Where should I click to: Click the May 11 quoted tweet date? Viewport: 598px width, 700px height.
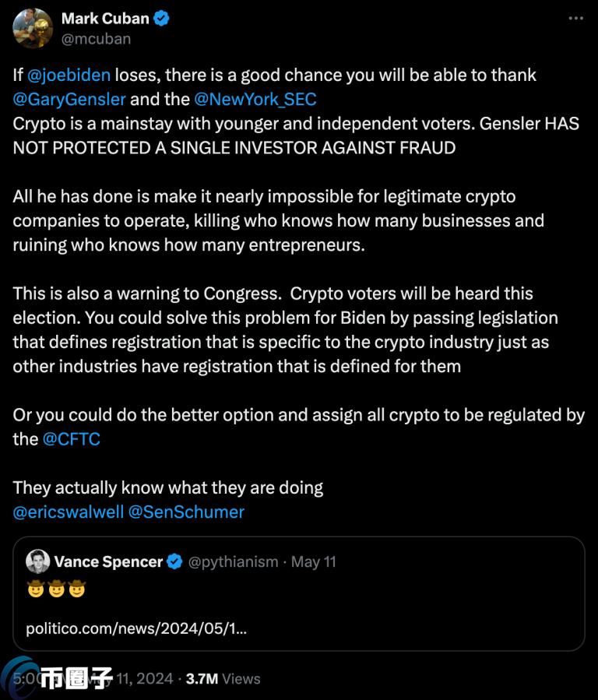coord(314,561)
